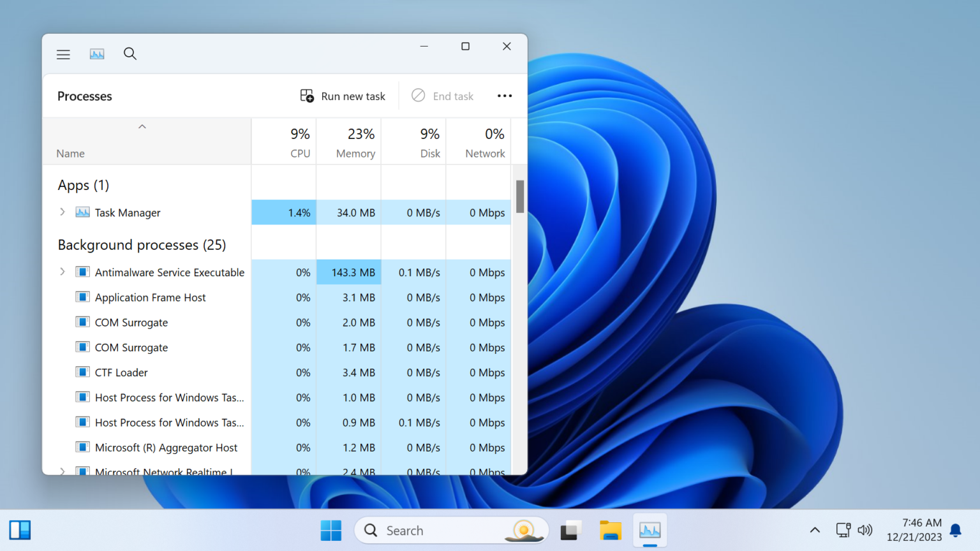Click the Run new task button
The image size is (980, 551).
pos(343,96)
